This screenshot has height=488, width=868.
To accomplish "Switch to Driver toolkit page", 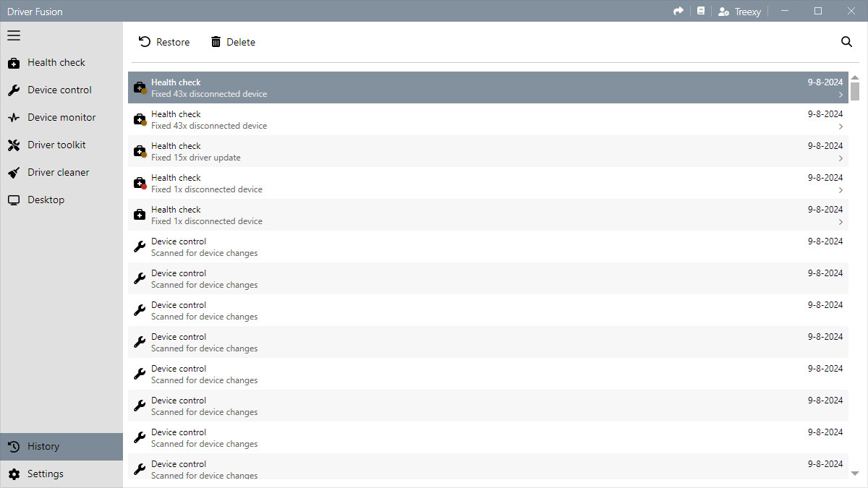I will [x=56, y=145].
